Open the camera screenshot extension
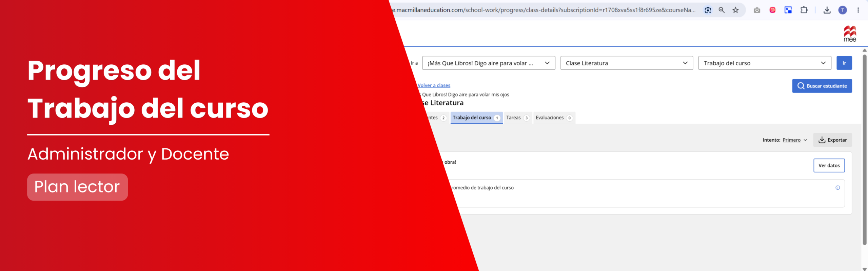Viewport: 868px width, 271px height. click(757, 10)
